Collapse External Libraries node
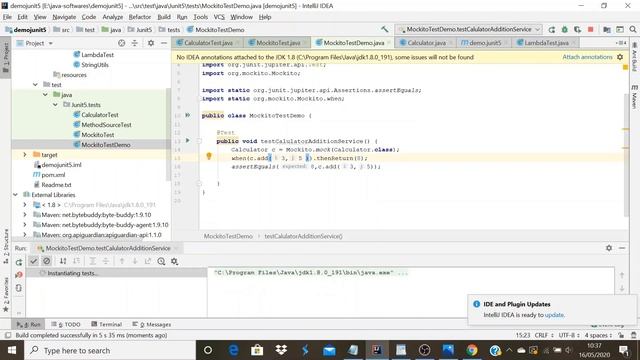 coord(15,194)
